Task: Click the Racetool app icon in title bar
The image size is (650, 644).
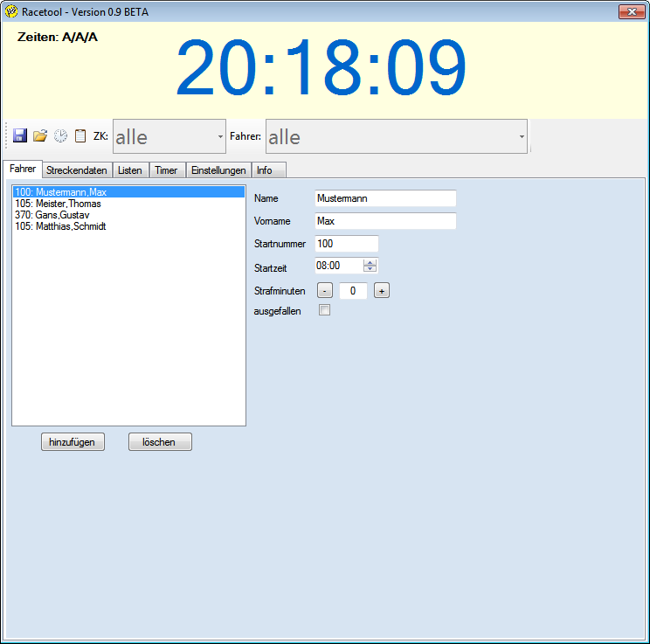Action: point(11,11)
